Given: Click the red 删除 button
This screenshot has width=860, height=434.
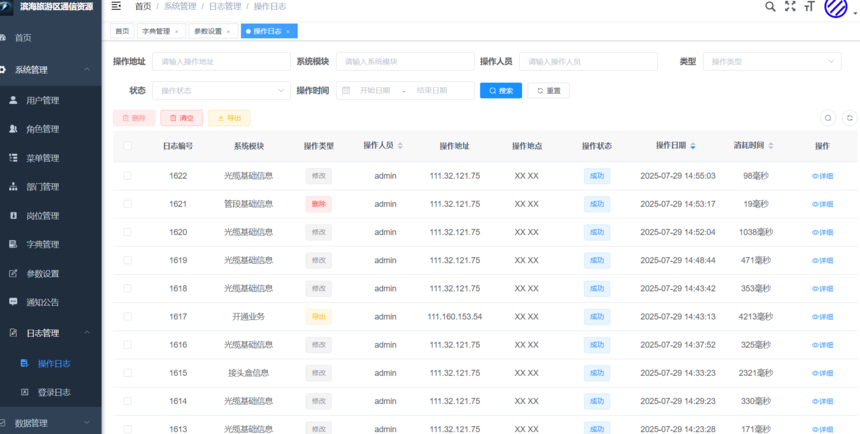Looking at the screenshot, I should click(x=134, y=118).
